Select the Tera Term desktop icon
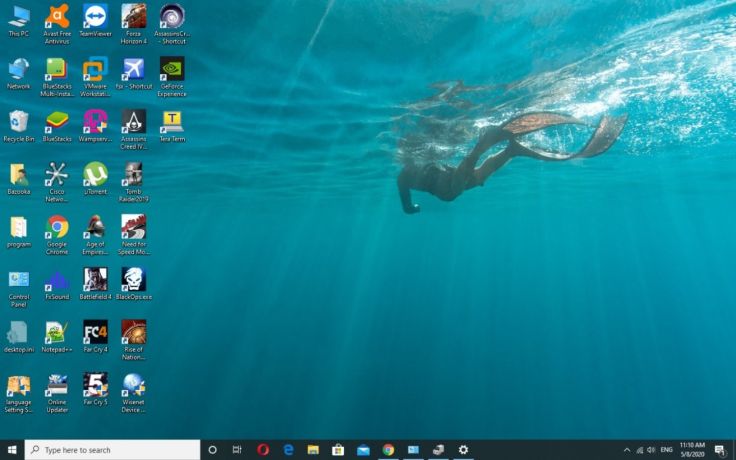 (172, 122)
